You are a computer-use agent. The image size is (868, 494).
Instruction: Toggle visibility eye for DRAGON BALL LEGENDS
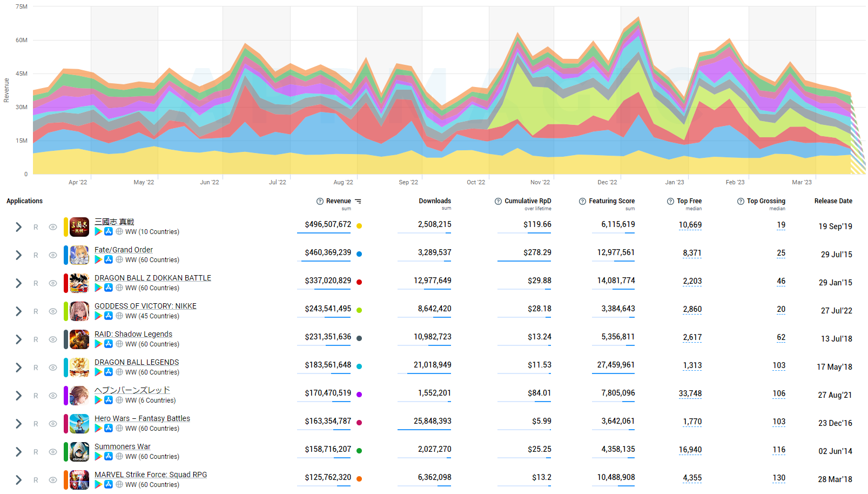click(x=53, y=368)
